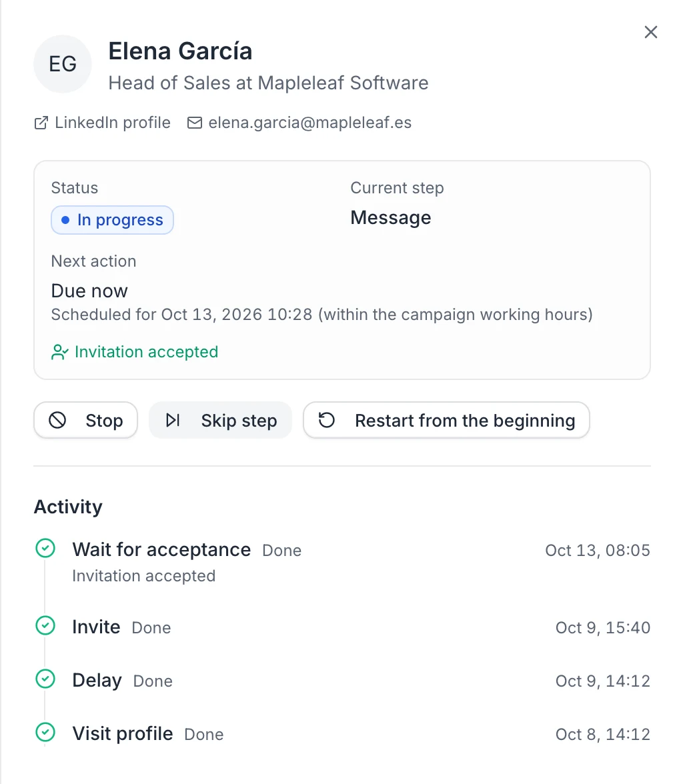Viewport: 683px width, 784px height.
Task: Click the green check icon for Wait for acceptance
Action: tap(45, 548)
